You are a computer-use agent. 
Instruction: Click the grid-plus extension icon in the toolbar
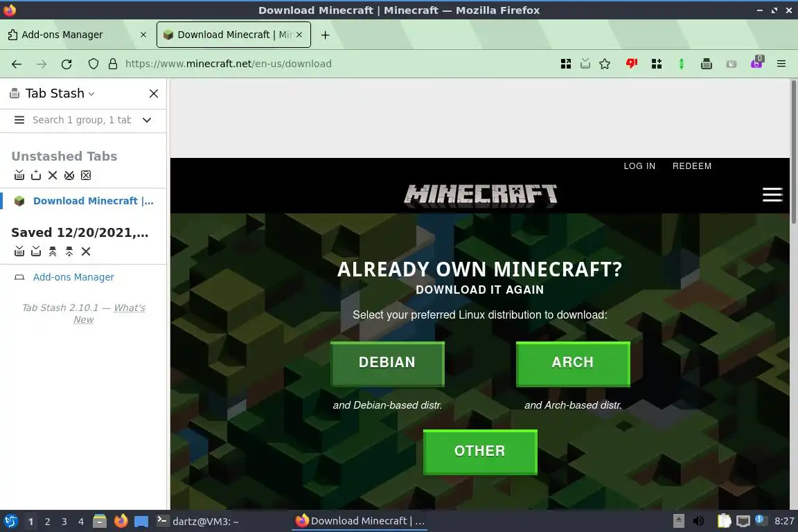pyautogui.click(x=657, y=64)
